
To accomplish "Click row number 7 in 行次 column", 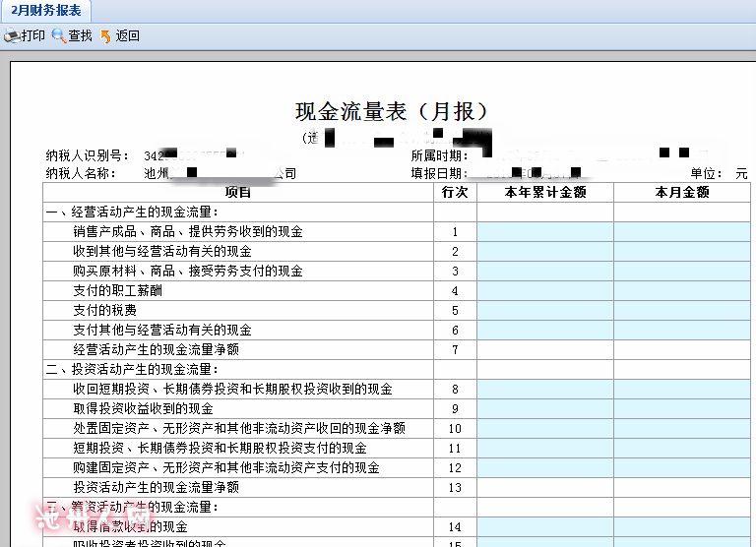I will click(x=455, y=350).
